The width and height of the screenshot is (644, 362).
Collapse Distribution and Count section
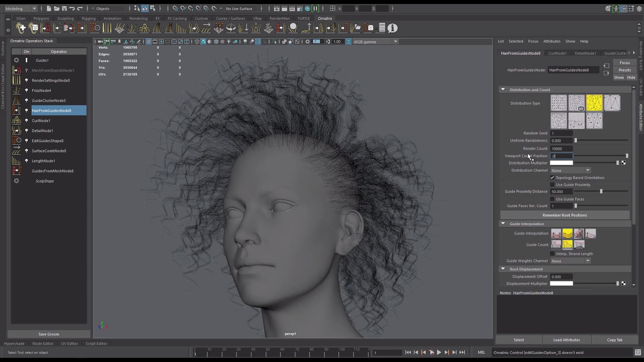pos(503,89)
